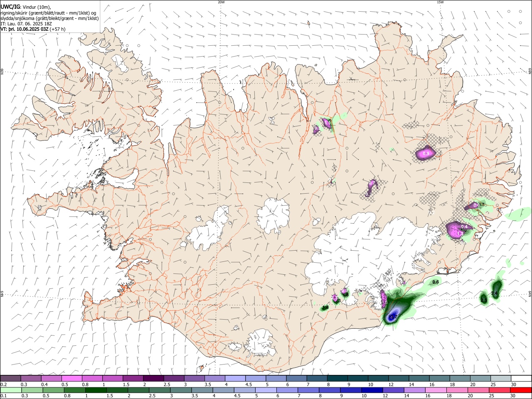Select the 3.4 value on offshore green cell
This screenshot has width=532, height=399.
coord(494,293)
